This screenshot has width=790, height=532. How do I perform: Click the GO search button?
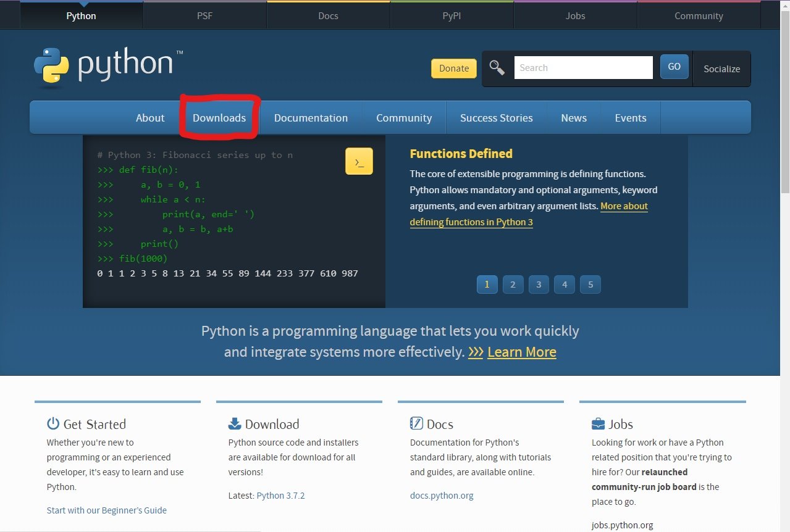pyautogui.click(x=674, y=67)
